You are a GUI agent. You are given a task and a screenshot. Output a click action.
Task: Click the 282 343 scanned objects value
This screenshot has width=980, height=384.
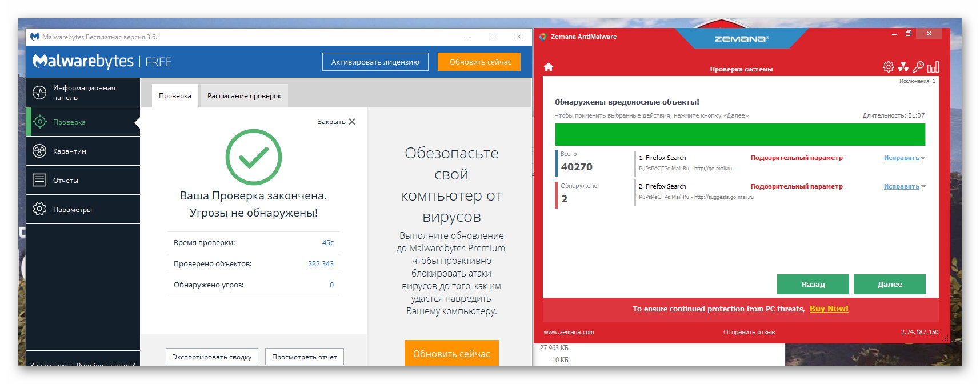click(x=321, y=263)
